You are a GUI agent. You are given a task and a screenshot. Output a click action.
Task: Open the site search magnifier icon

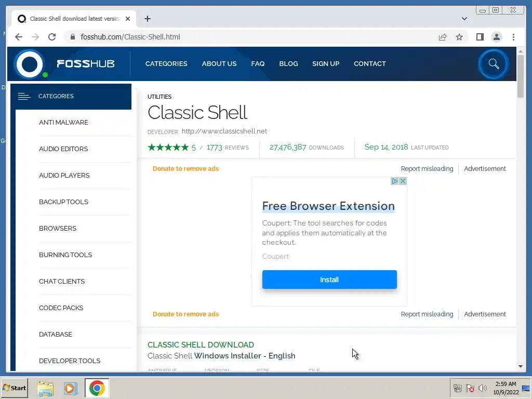pos(494,64)
